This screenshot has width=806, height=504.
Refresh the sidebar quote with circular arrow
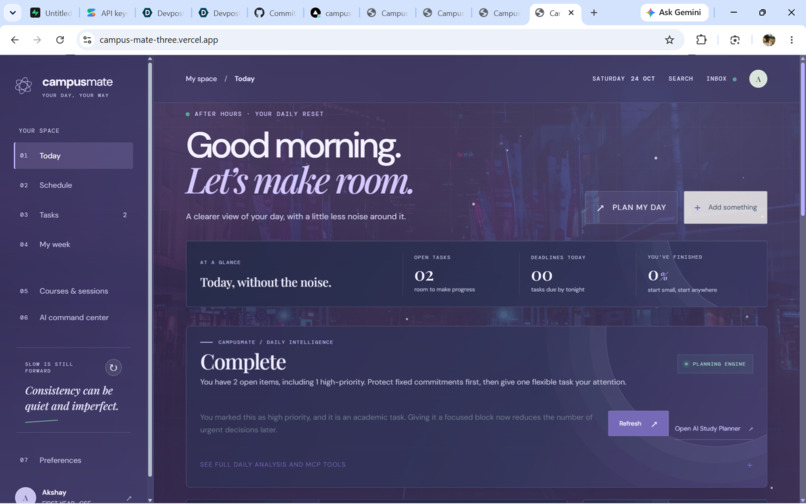[113, 367]
